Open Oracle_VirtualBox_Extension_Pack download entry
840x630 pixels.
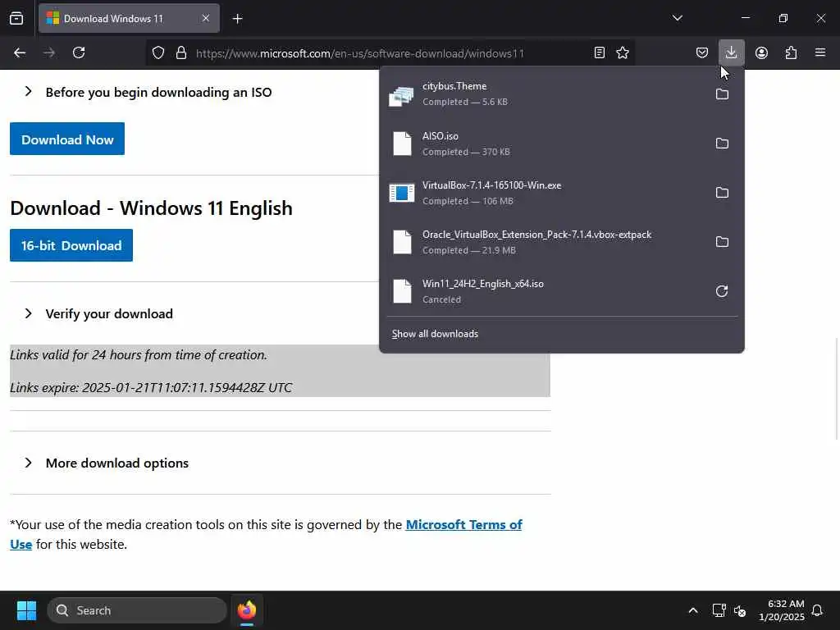[x=546, y=242]
